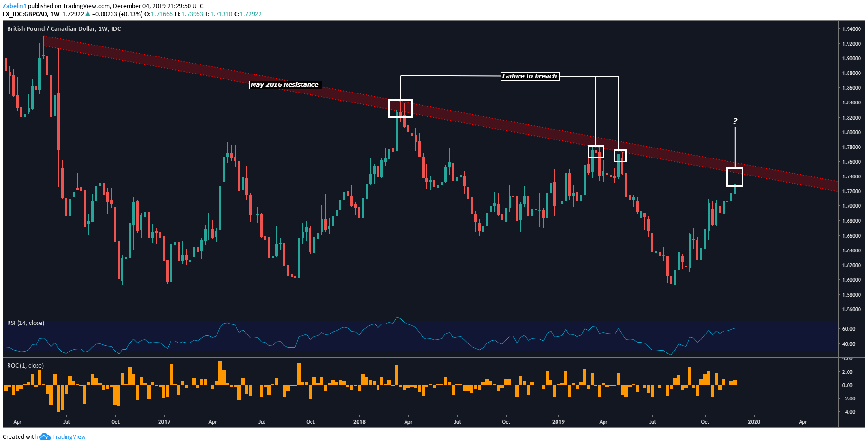Open the Zabelin1 author profile link
Screen dimensions: 868x445
click(14, 6)
